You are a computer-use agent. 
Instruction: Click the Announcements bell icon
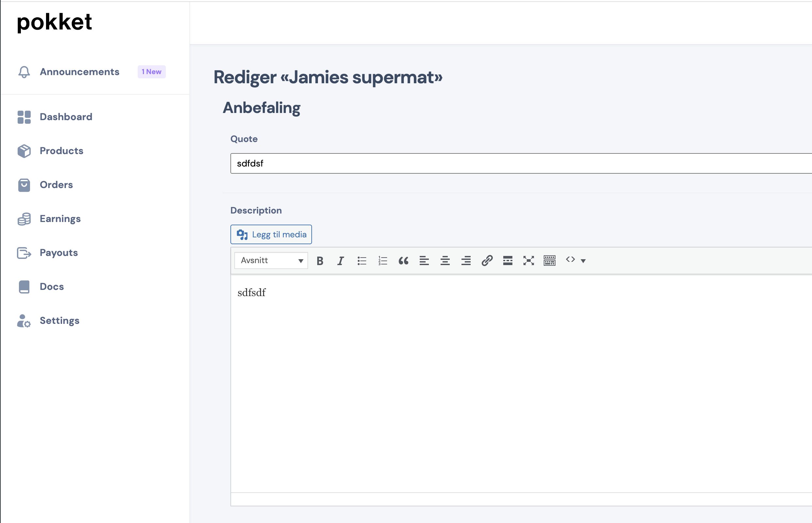tap(24, 72)
